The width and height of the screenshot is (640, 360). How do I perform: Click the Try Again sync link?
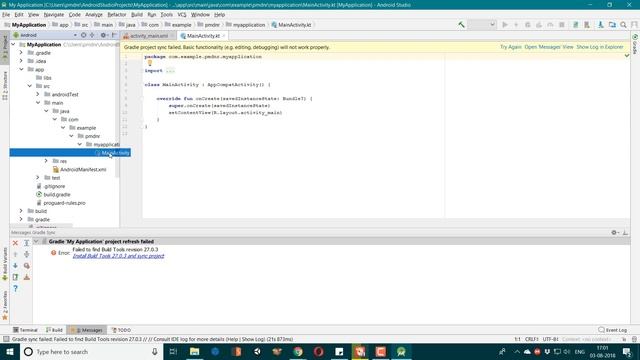tap(511, 47)
